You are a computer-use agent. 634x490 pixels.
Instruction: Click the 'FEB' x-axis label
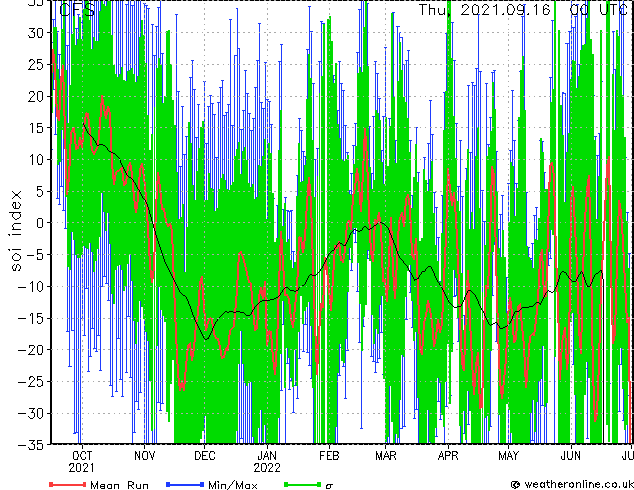(329, 456)
